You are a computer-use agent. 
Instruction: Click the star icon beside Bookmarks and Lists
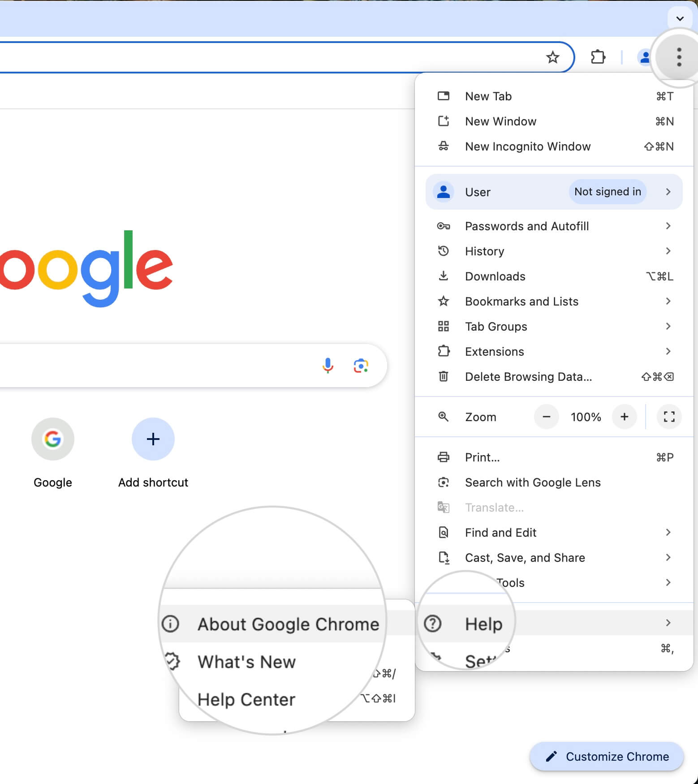[x=443, y=301]
